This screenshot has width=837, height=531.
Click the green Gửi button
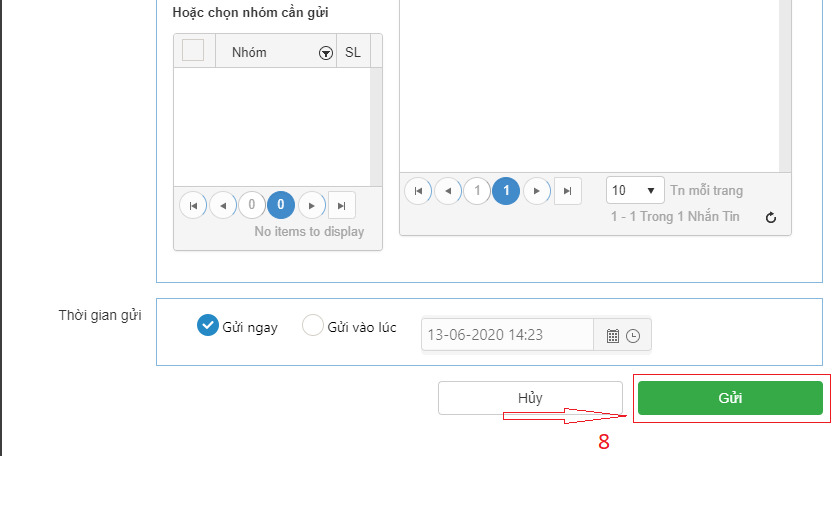coord(730,398)
